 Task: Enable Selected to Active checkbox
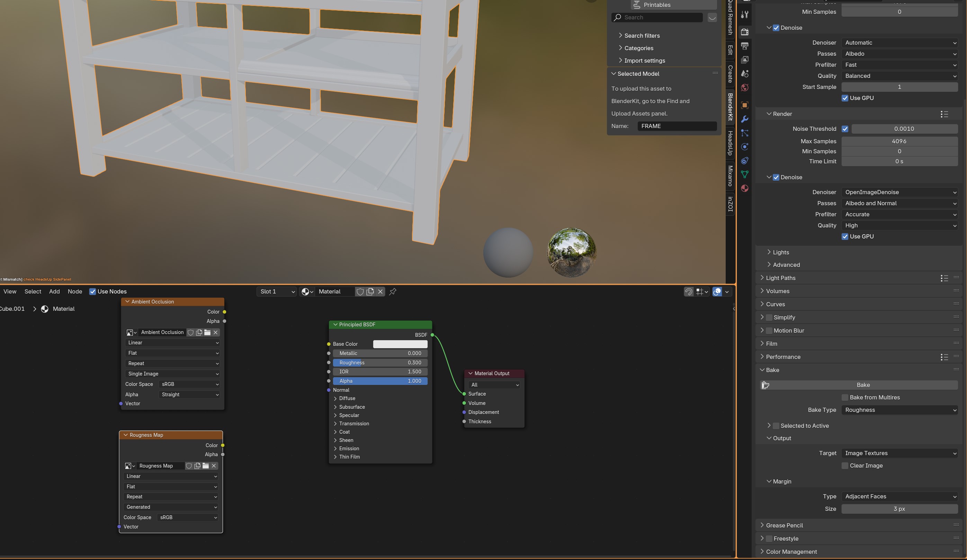pos(776,426)
